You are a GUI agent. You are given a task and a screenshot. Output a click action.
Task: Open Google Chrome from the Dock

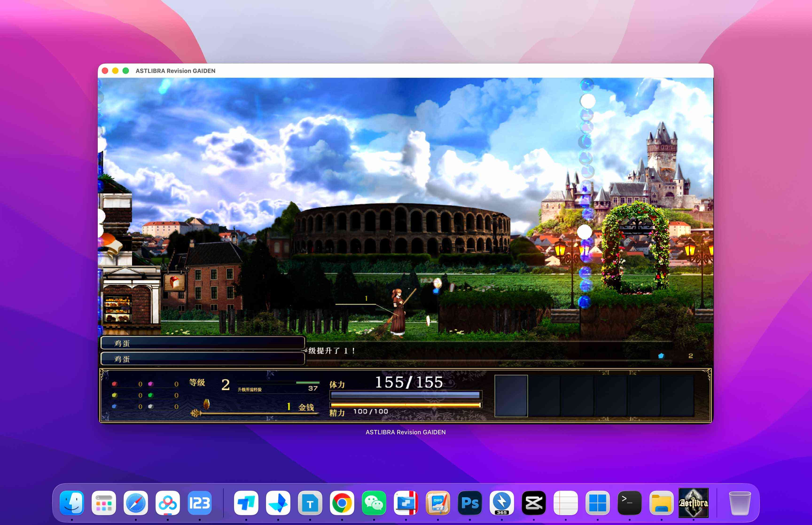(342, 503)
